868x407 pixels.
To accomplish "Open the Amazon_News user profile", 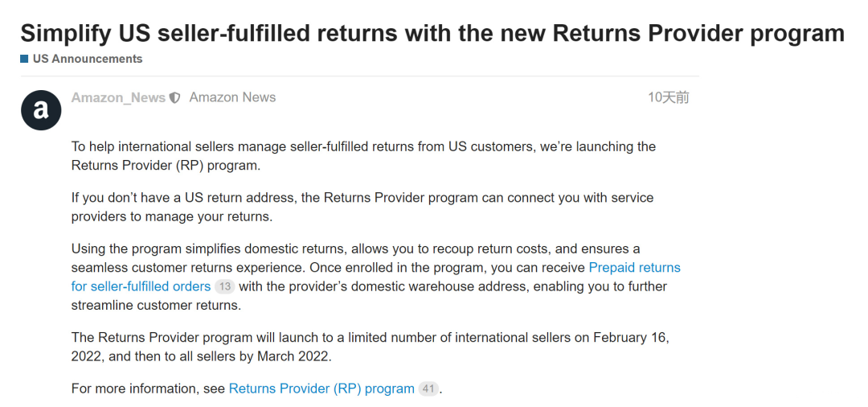I will [118, 98].
